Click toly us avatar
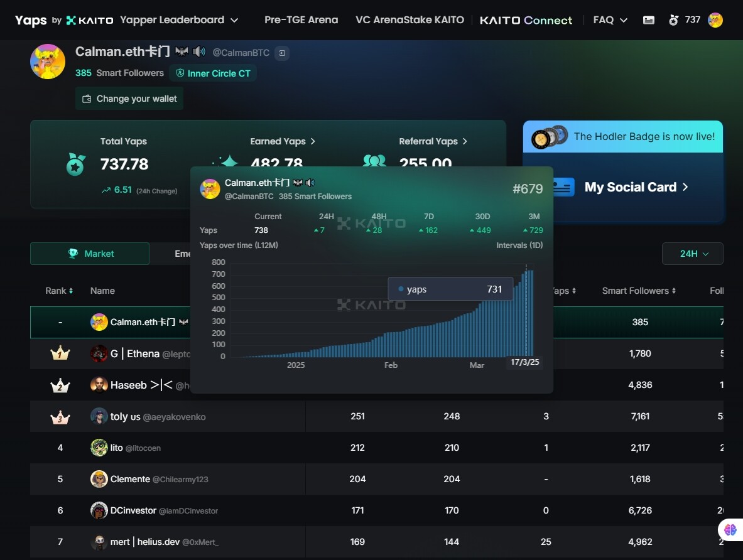The height and width of the screenshot is (560, 743). 99,416
